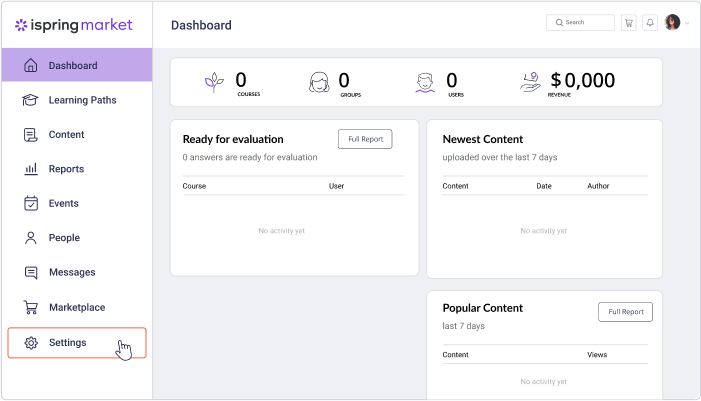701x401 pixels.
Task: Click 'last 7 days' subtitle
Action: pos(463,326)
